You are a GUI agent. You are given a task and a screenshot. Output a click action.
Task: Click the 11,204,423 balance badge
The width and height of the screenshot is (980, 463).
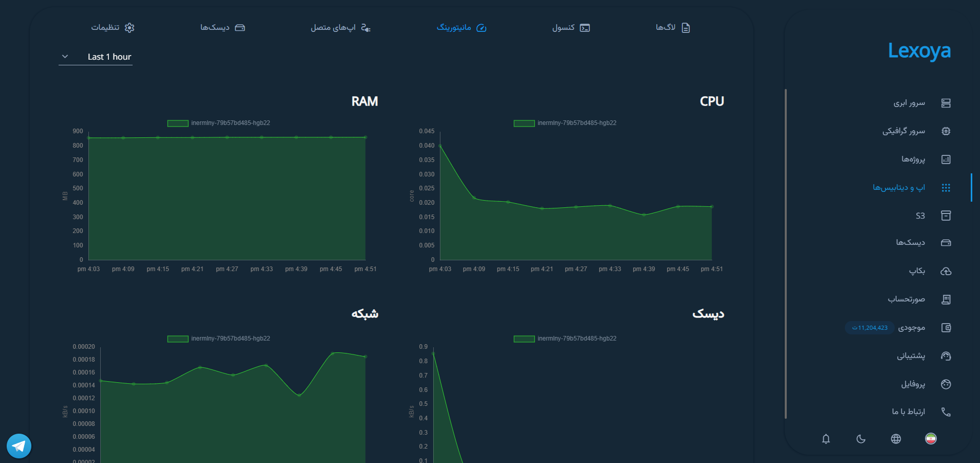[x=870, y=328]
